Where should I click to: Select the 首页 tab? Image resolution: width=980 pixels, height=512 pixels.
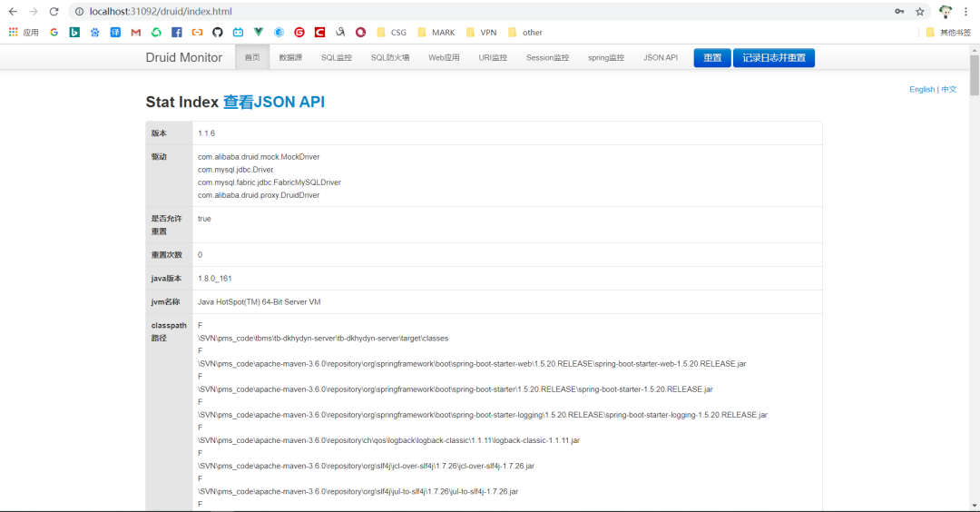click(x=252, y=57)
